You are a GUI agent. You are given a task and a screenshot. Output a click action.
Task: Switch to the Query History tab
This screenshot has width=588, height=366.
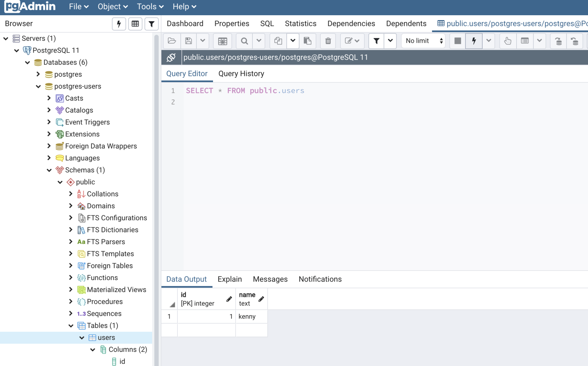click(241, 74)
